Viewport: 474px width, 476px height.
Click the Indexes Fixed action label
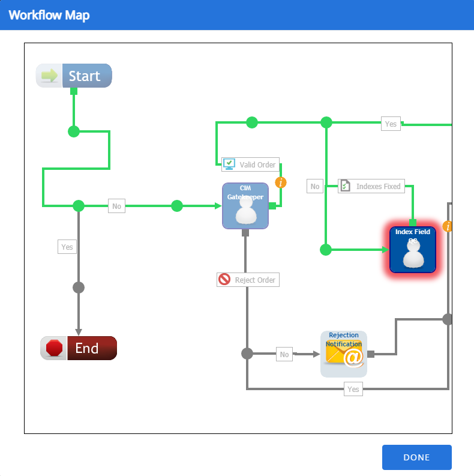(x=378, y=186)
